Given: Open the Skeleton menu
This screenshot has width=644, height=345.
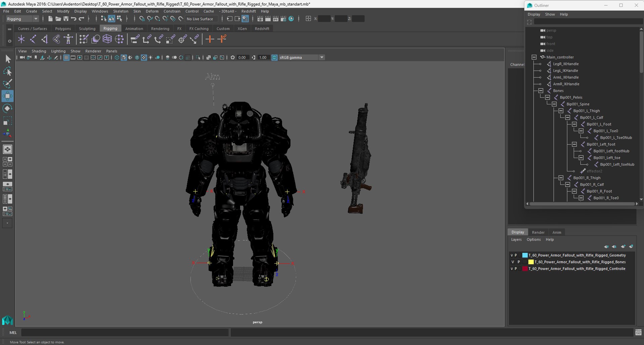Looking at the screenshot, I should pos(121,11).
